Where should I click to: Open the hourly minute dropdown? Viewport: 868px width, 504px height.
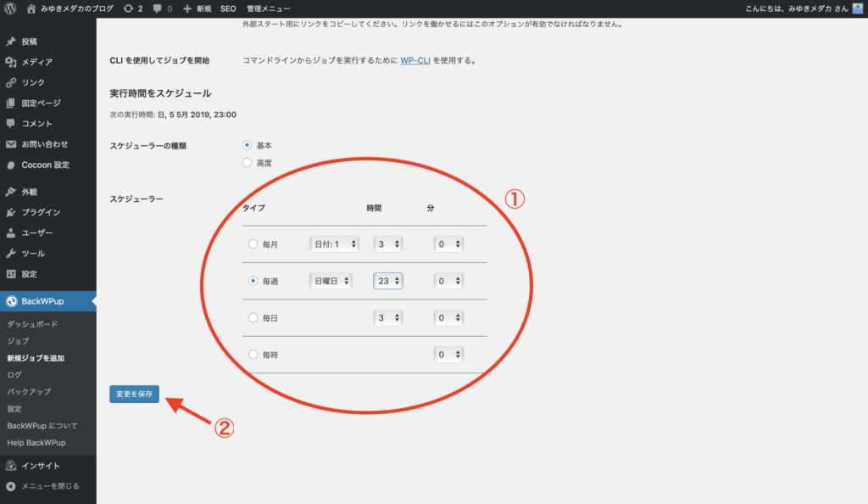(x=448, y=355)
